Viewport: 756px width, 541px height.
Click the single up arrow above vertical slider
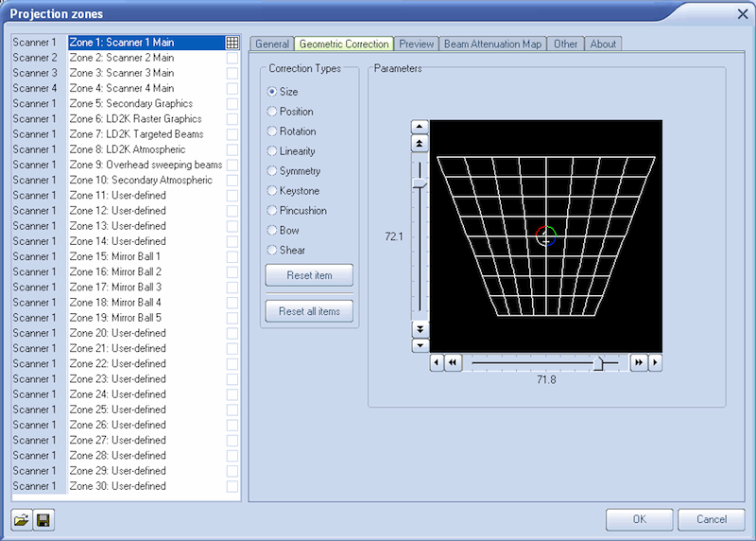(421, 127)
